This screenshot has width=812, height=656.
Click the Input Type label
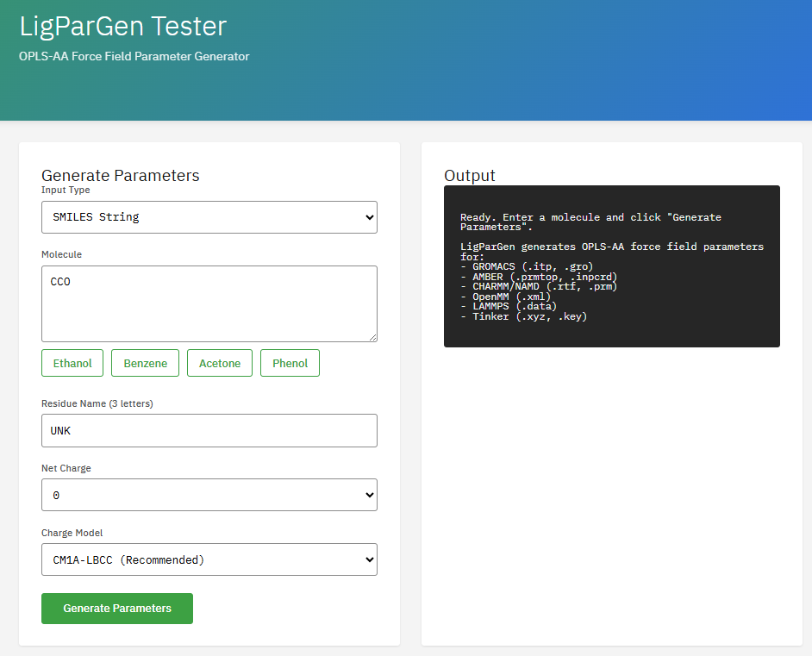tap(66, 190)
